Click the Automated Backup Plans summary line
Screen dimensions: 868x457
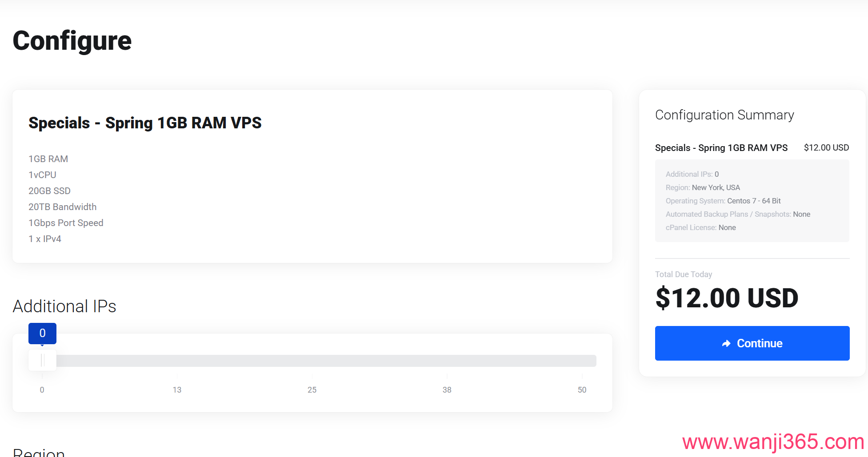pos(738,214)
